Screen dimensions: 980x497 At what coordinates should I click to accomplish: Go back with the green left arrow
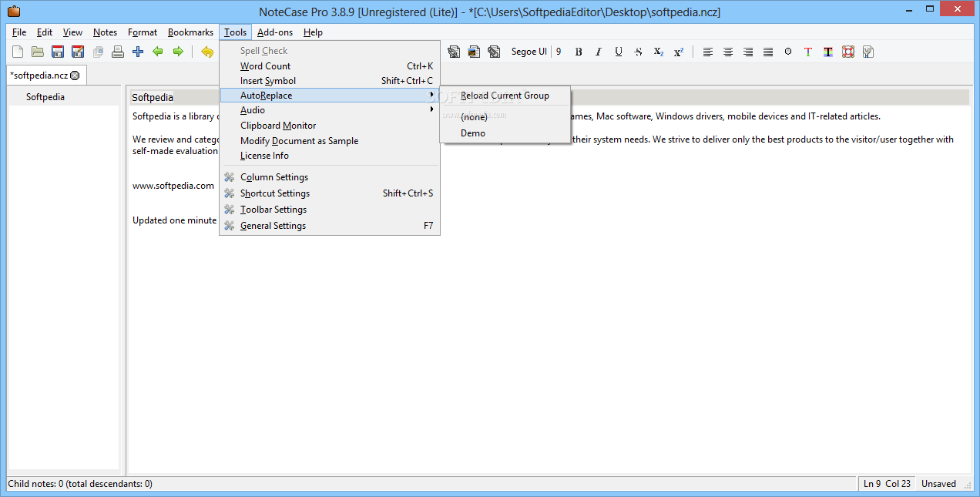point(158,52)
